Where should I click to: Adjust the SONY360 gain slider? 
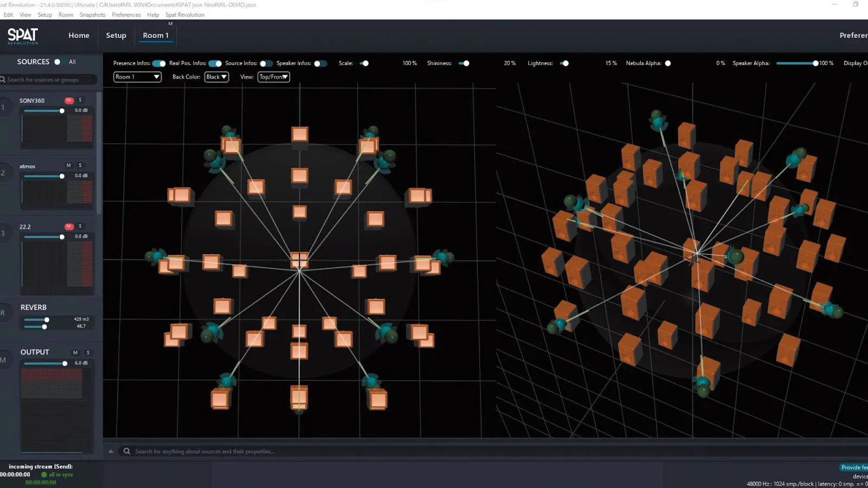44,111
